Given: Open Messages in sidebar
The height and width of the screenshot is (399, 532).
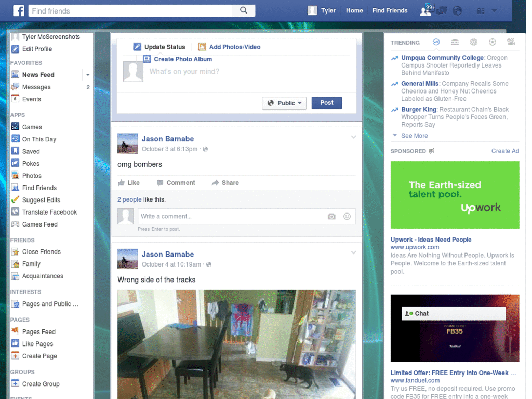Looking at the screenshot, I should tap(31, 87).
